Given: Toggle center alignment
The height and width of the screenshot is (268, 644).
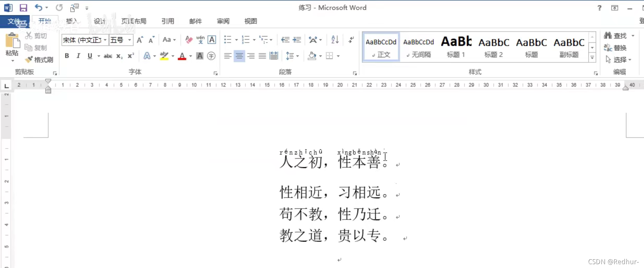Looking at the screenshot, I should 239,56.
